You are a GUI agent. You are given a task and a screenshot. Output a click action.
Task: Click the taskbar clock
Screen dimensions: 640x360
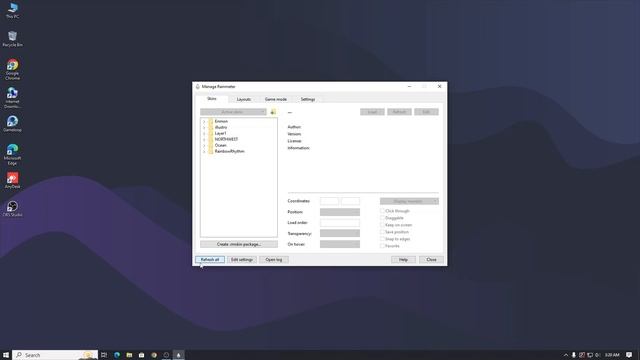[612, 355]
